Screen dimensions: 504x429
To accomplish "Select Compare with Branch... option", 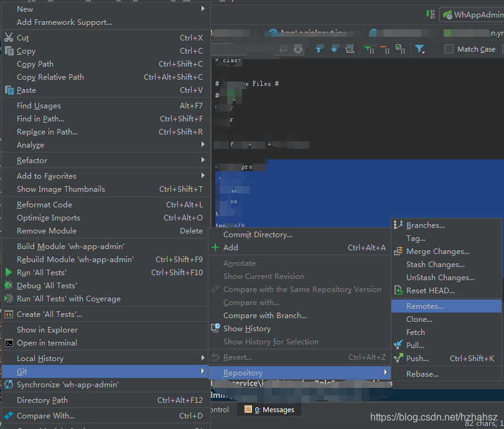I will (x=299, y=316).
